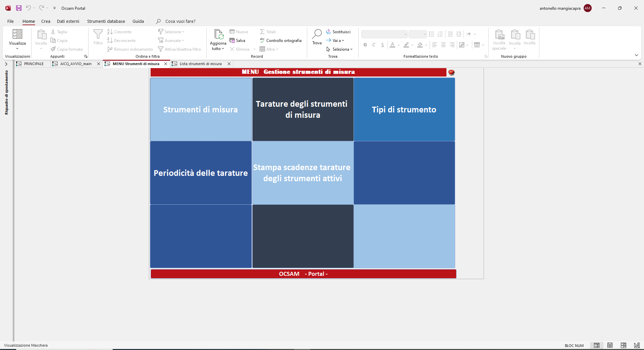Close the AICQ_AVVIO_main tab
The height and width of the screenshot is (350, 644).
tap(99, 64)
